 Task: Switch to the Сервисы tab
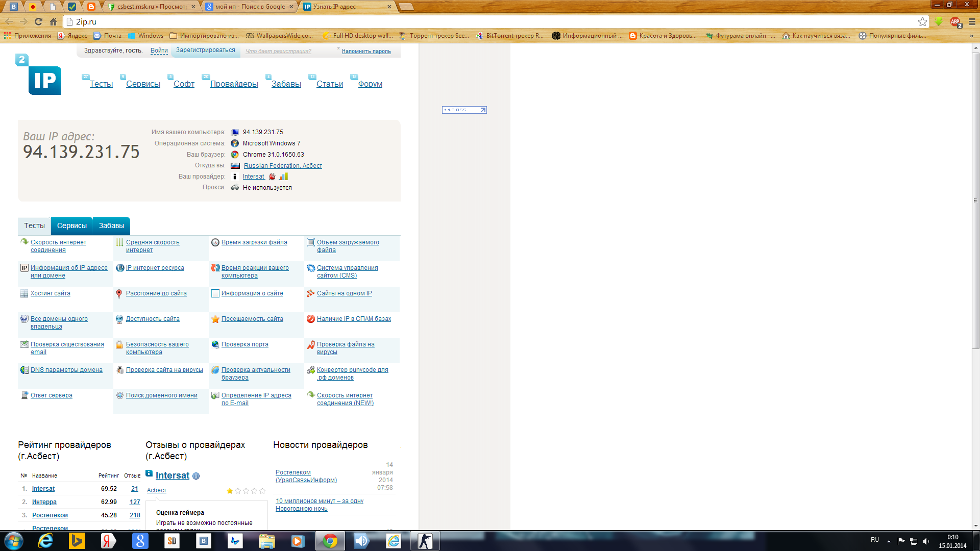point(71,226)
